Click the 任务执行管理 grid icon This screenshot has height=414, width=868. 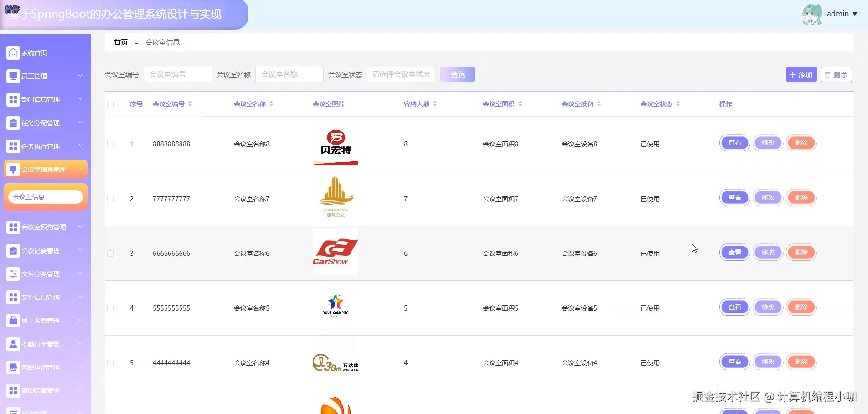pos(13,146)
